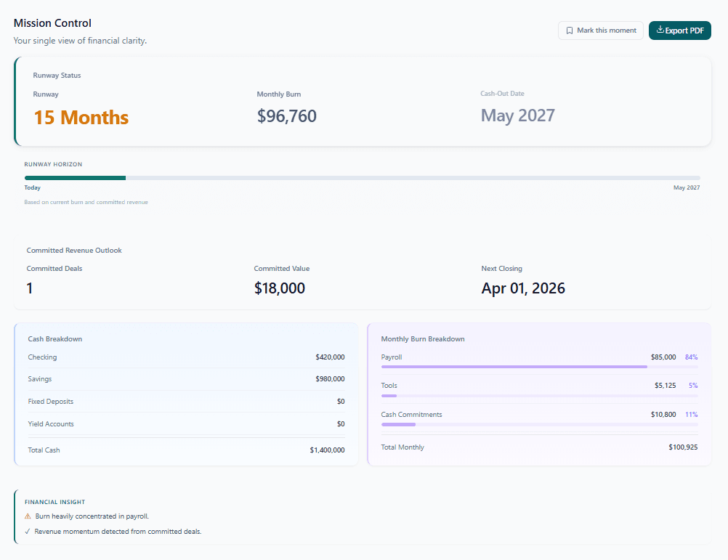728x560 pixels.
Task: Click the Committed Value of $18,000
Action: coord(280,288)
